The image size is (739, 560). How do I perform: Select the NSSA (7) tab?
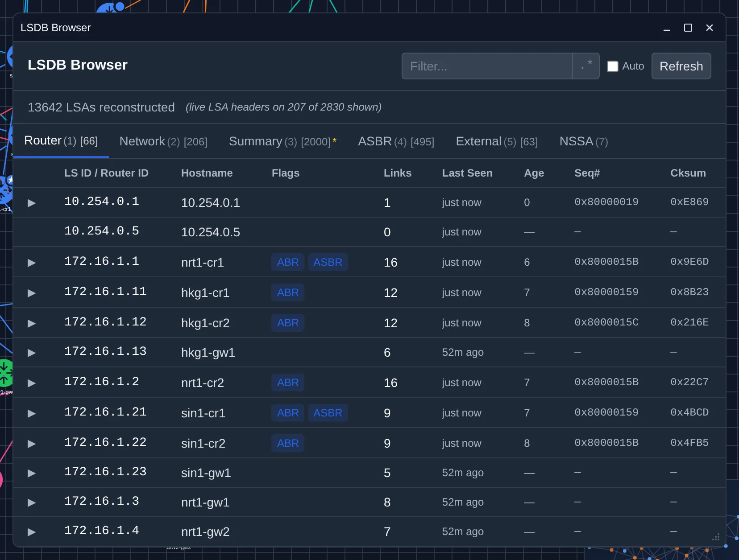(x=584, y=141)
